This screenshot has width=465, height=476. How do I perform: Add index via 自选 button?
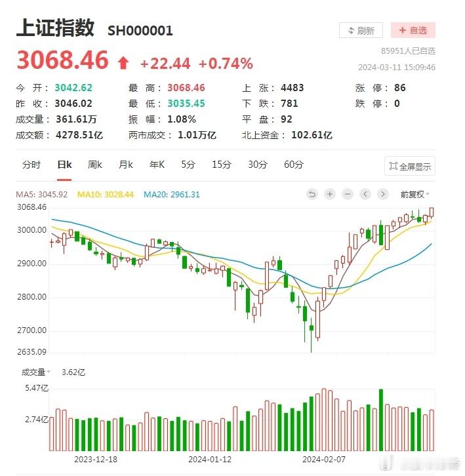pos(413,30)
